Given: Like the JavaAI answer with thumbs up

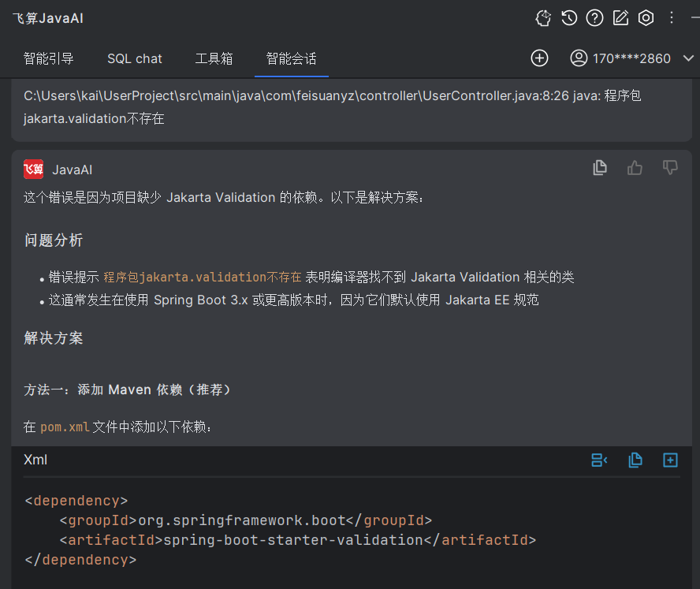Looking at the screenshot, I should (635, 167).
